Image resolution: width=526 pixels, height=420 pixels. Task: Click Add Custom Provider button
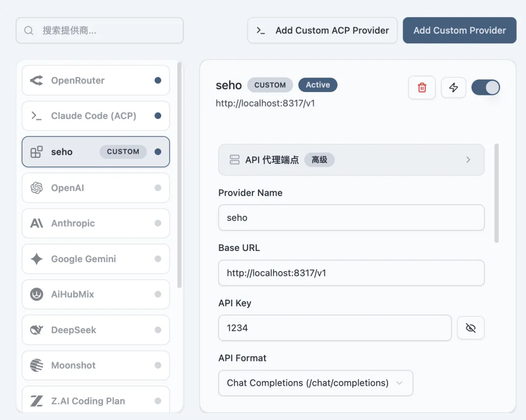pos(459,30)
